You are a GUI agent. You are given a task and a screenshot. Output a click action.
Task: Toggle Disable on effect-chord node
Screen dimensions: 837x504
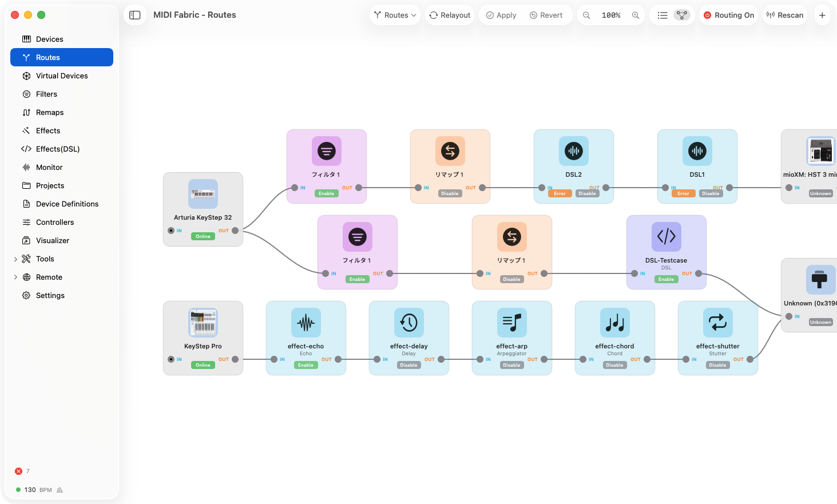coord(615,365)
